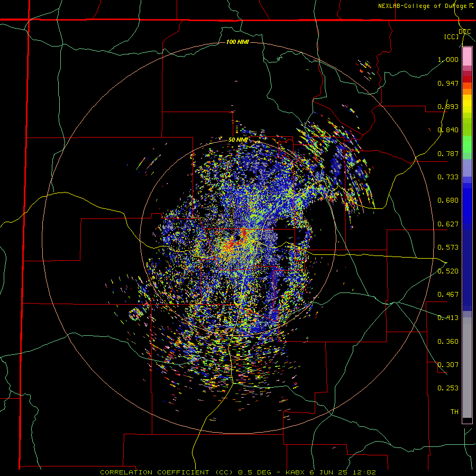This screenshot has height=476, width=476.
Task: Click the TH threshold label in legend
Action: pos(454,412)
